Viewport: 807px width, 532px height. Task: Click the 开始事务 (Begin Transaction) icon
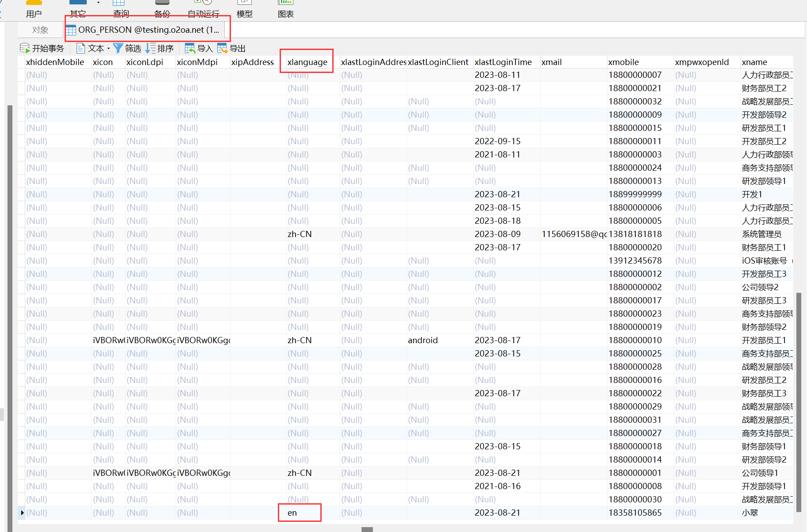[x=25, y=48]
